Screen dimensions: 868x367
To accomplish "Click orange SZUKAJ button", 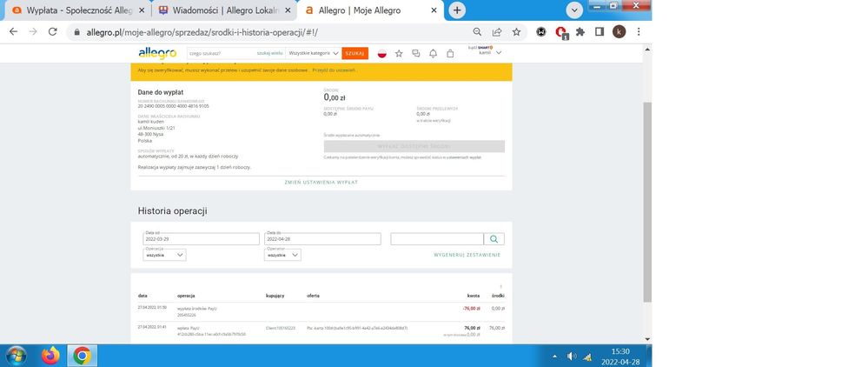I will click(354, 54).
